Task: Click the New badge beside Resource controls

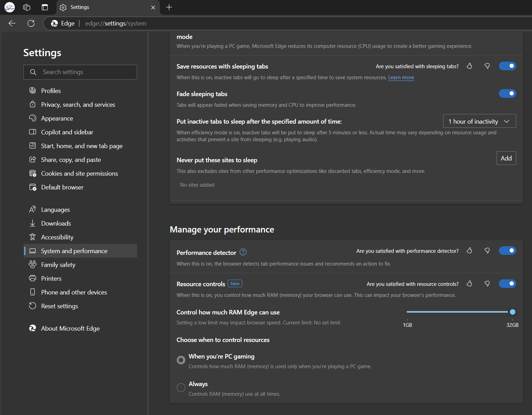Action: click(x=235, y=283)
